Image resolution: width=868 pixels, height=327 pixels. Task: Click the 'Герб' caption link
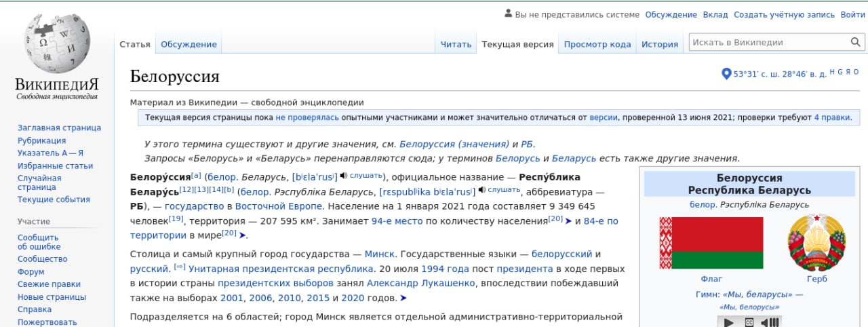817,279
